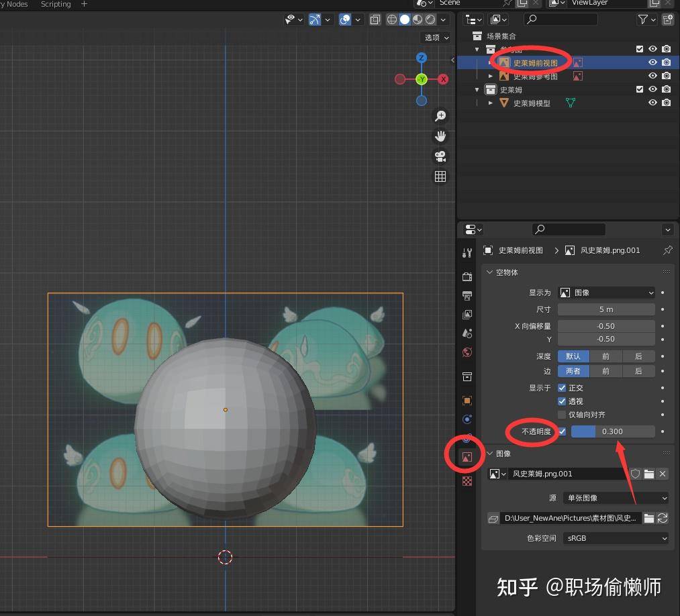The image size is (680, 616).
Task: Toggle viewport overlays icon
Action: pyautogui.click(x=345, y=19)
